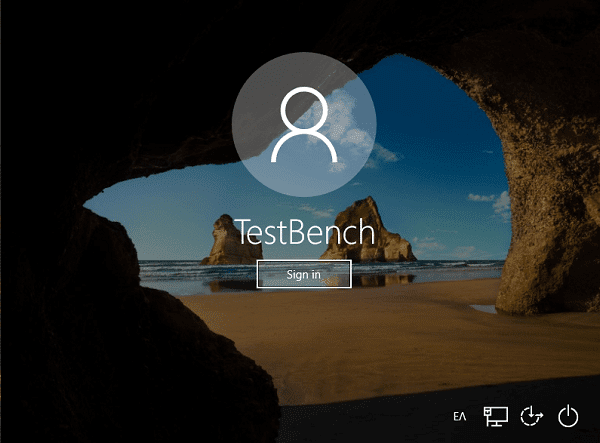Click the user avatar picture
This screenshot has height=443, width=600.
pos(304,125)
